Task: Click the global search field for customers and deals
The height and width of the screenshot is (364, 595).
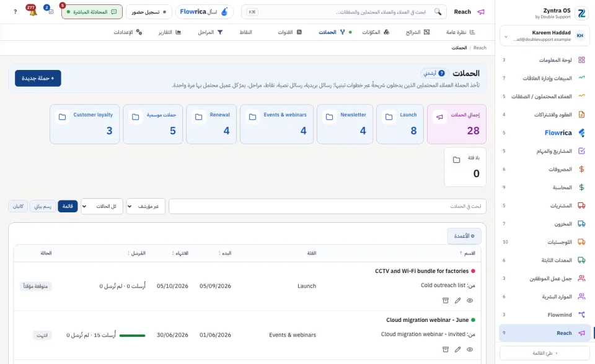Action: (344, 12)
